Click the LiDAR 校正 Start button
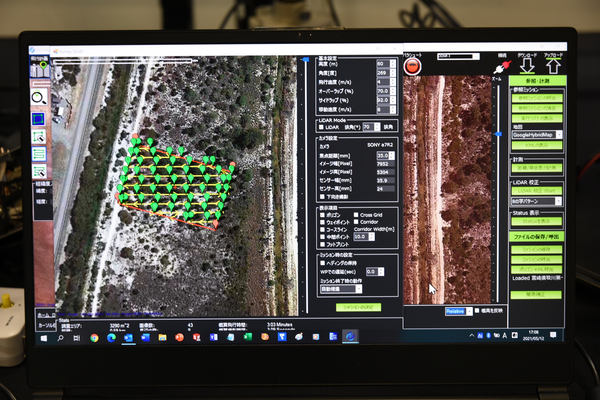The image size is (600, 400). coord(537,190)
